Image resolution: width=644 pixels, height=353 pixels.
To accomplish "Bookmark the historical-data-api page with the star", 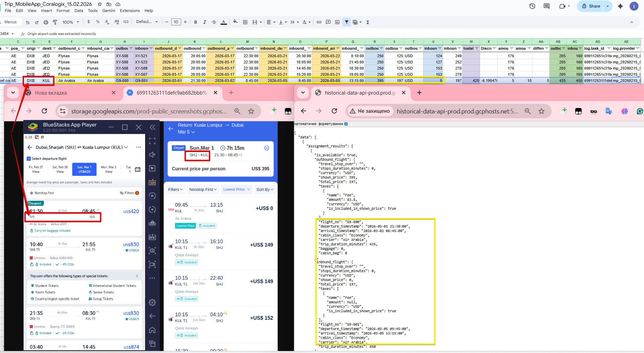I will [x=541, y=111].
